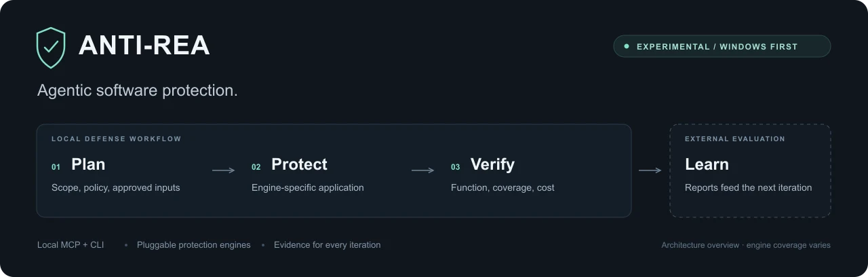Click the ANTI-REA shield checkmark logo
Screen dimensions: 868x277
51,48
